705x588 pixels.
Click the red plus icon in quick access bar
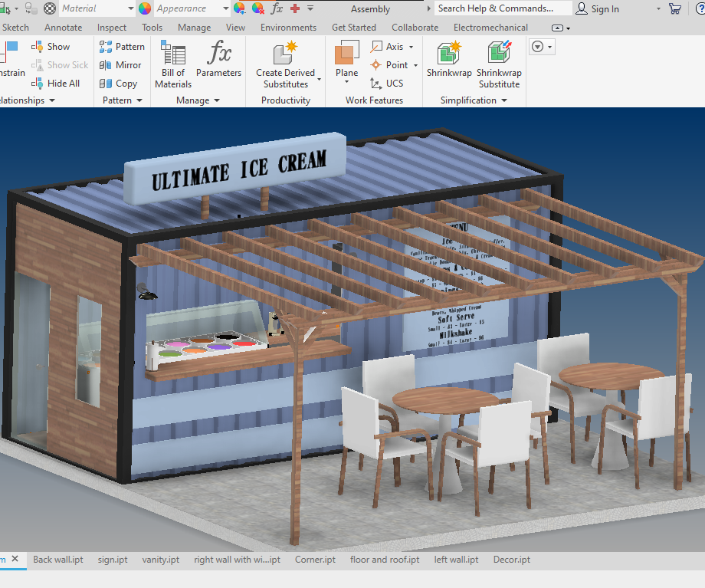pyautogui.click(x=295, y=8)
